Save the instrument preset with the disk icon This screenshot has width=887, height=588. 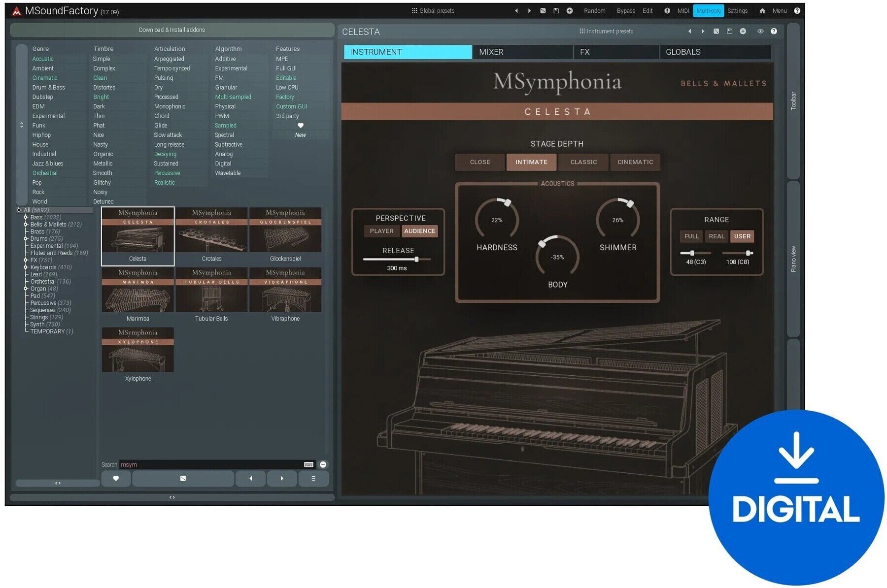tap(729, 32)
